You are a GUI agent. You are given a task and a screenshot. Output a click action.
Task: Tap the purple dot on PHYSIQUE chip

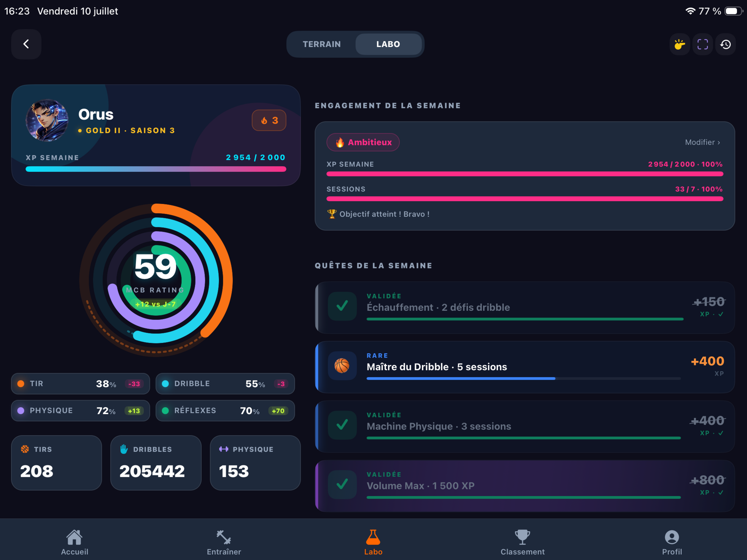point(21,411)
